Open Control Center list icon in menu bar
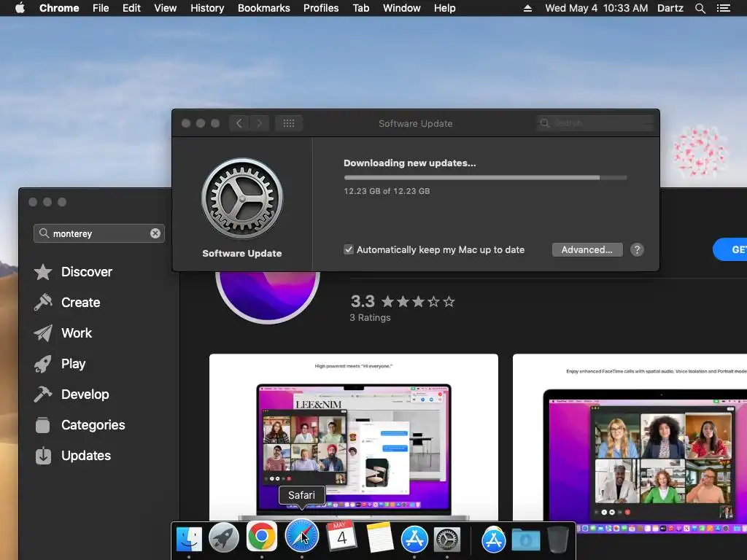 pos(723,8)
